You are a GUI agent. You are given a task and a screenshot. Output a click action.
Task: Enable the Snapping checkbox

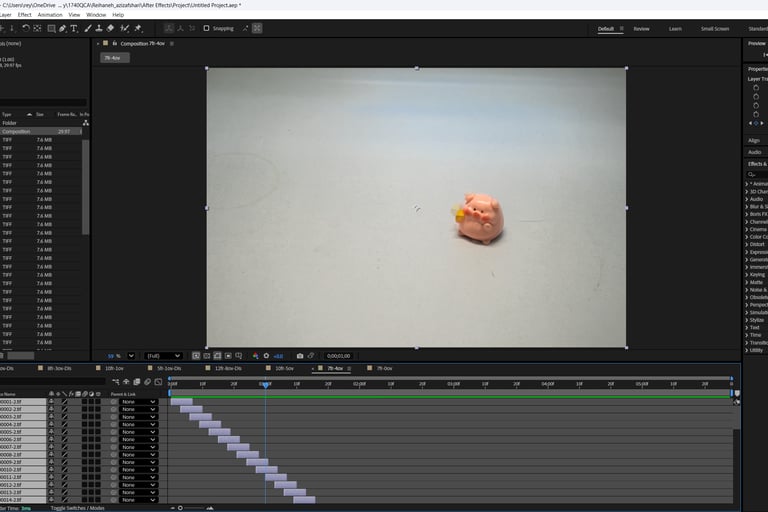coord(206,28)
